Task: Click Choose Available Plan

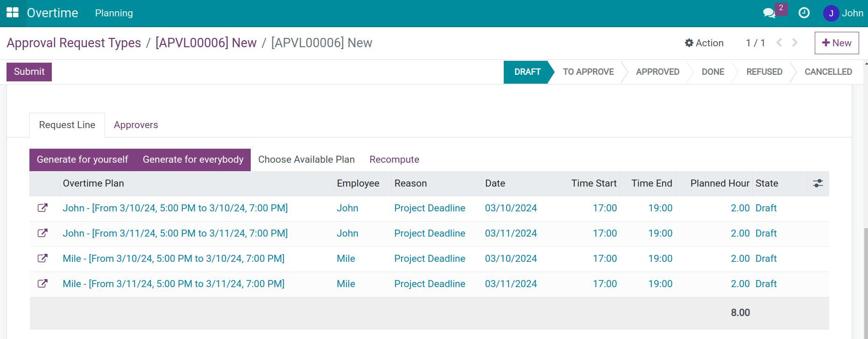Action: (306, 159)
